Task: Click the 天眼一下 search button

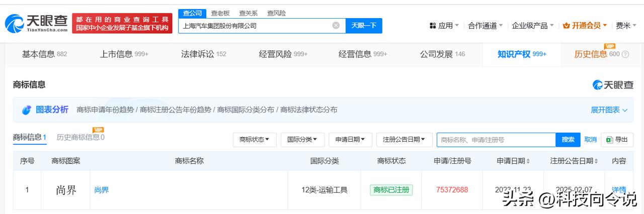Action: tap(364, 26)
